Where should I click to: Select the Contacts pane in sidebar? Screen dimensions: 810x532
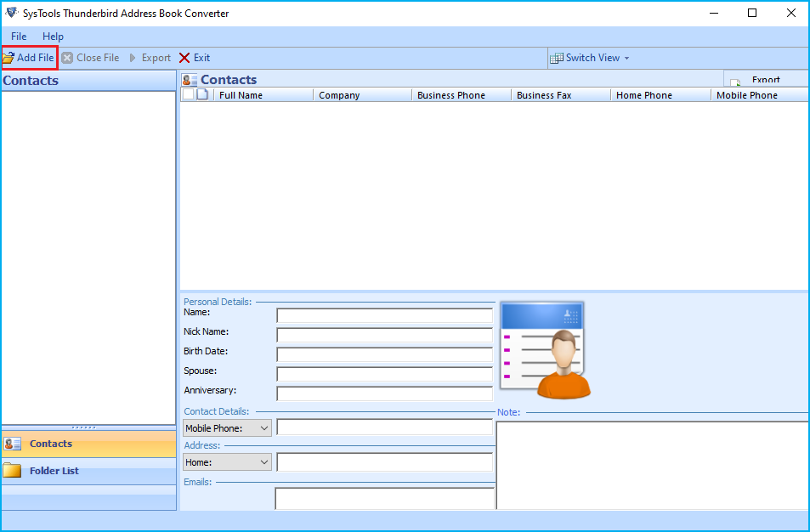89,444
